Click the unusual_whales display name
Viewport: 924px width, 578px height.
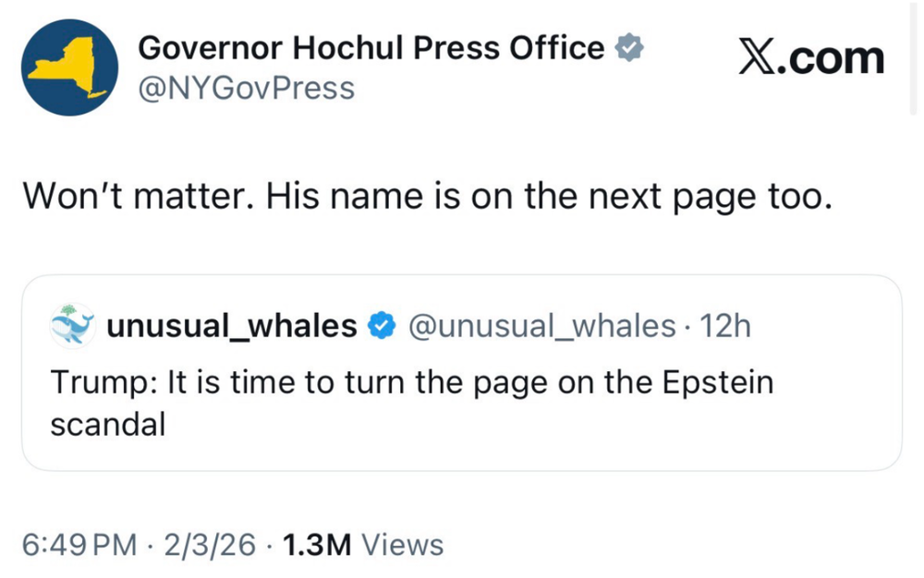(x=232, y=325)
